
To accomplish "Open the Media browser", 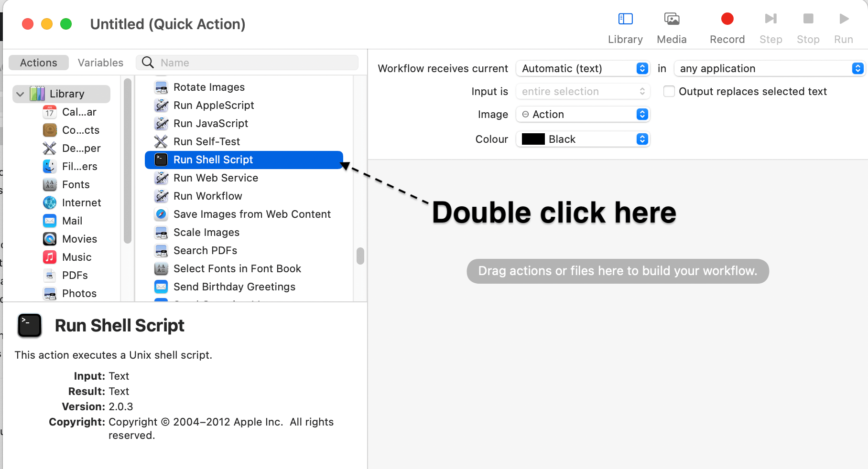I will click(x=672, y=19).
